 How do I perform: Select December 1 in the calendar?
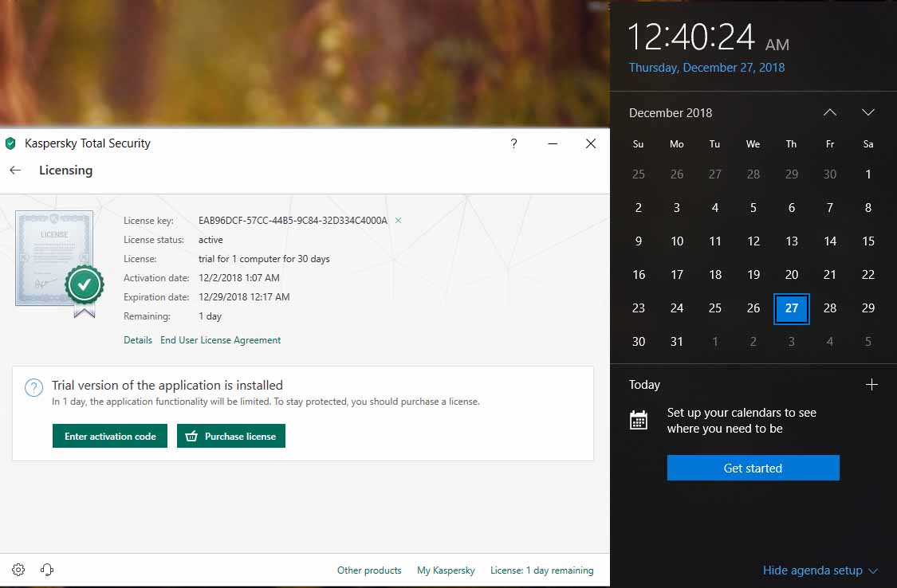pos(867,174)
